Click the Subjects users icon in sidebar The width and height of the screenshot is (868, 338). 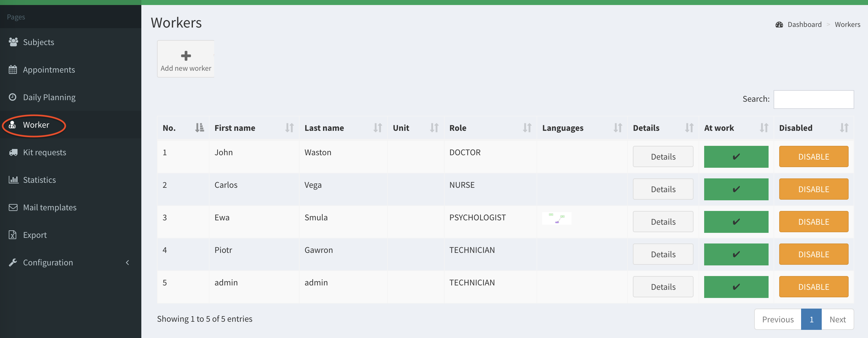tap(13, 42)
